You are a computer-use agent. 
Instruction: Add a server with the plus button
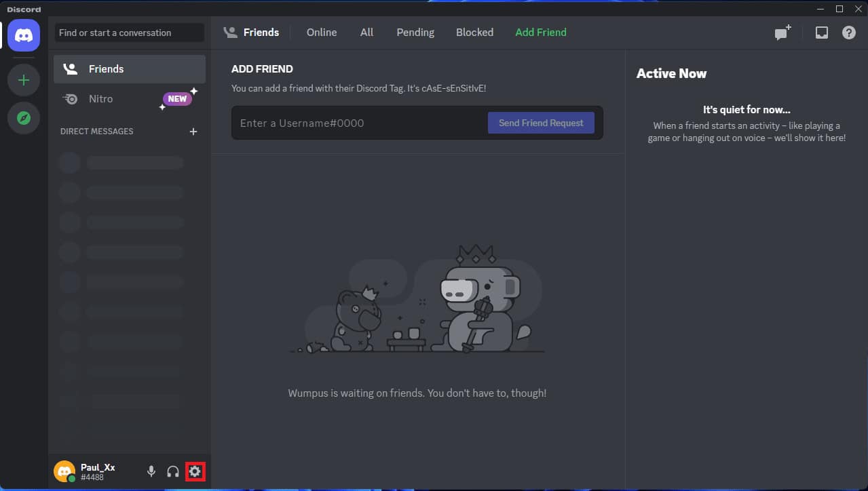[x=24, y=80]
